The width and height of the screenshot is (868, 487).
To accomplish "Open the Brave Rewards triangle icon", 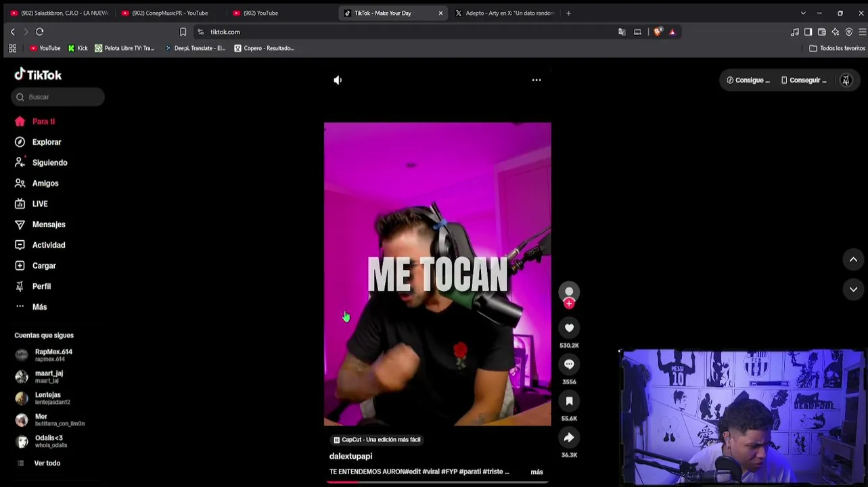I will tap(672, 32).
